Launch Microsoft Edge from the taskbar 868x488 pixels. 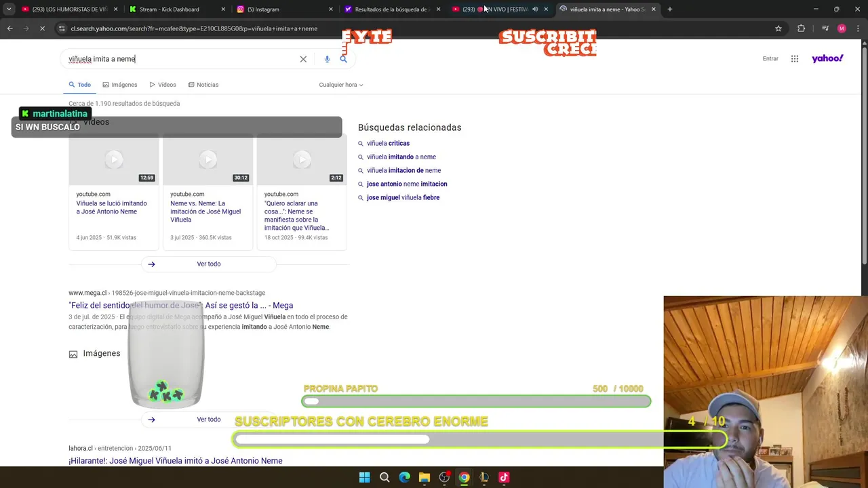point(404,477)
